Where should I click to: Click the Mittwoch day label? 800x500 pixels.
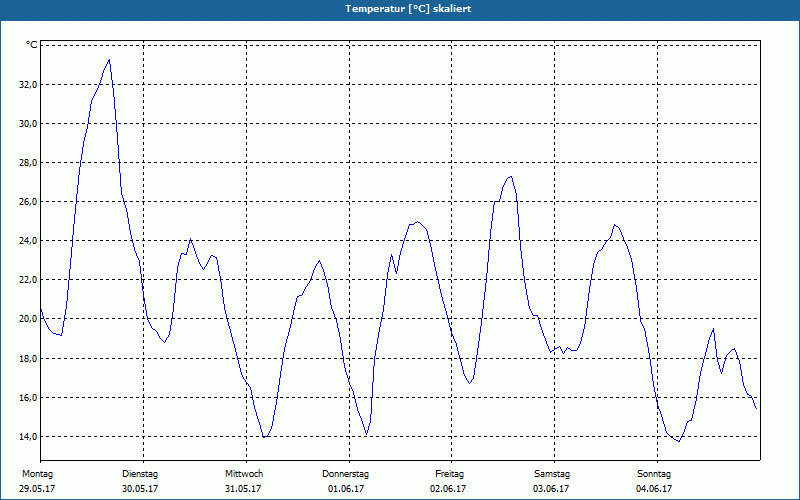[x=244, y=474]
